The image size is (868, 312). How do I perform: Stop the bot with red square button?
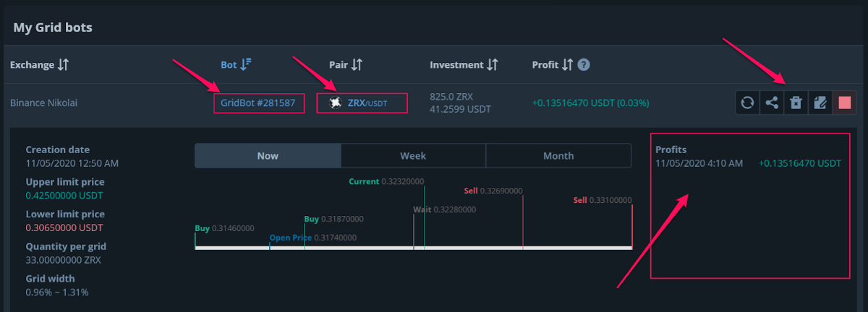coord(844,103)
